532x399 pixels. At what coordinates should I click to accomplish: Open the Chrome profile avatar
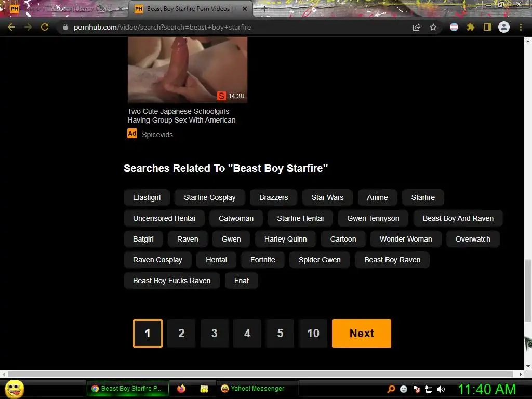tap(504, 27)
